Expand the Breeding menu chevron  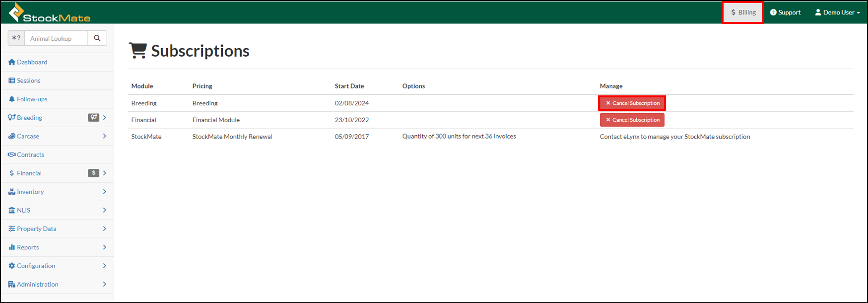(x=105, y=118)
